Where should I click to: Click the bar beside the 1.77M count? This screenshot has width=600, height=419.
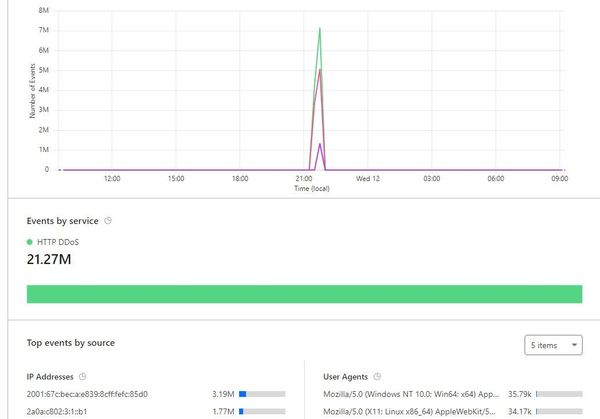tap(262, 412)
